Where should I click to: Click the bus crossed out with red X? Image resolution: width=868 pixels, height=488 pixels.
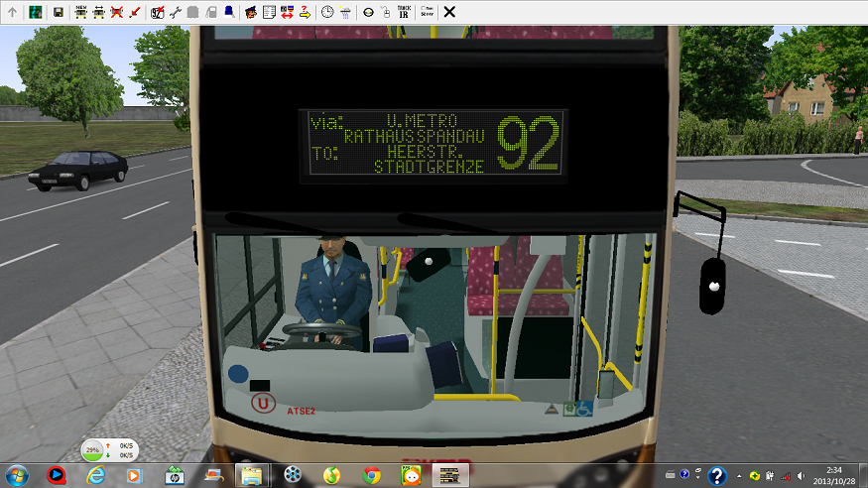[116, 12]
